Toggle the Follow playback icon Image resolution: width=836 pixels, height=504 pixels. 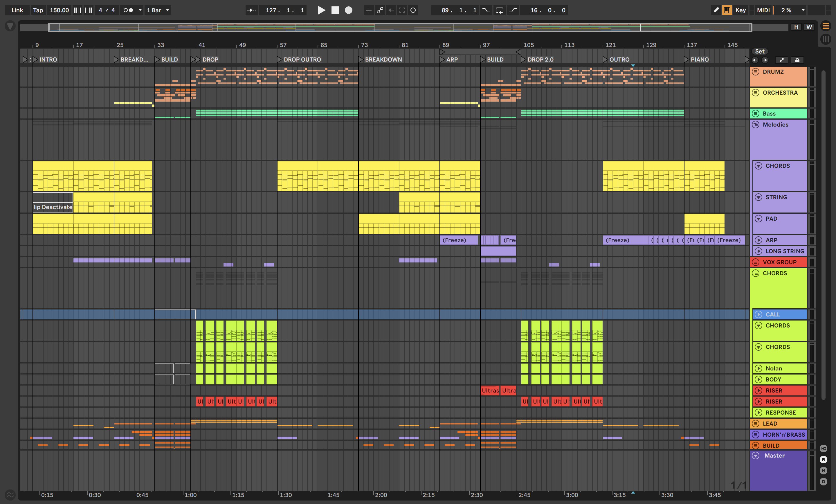point(251,10)
